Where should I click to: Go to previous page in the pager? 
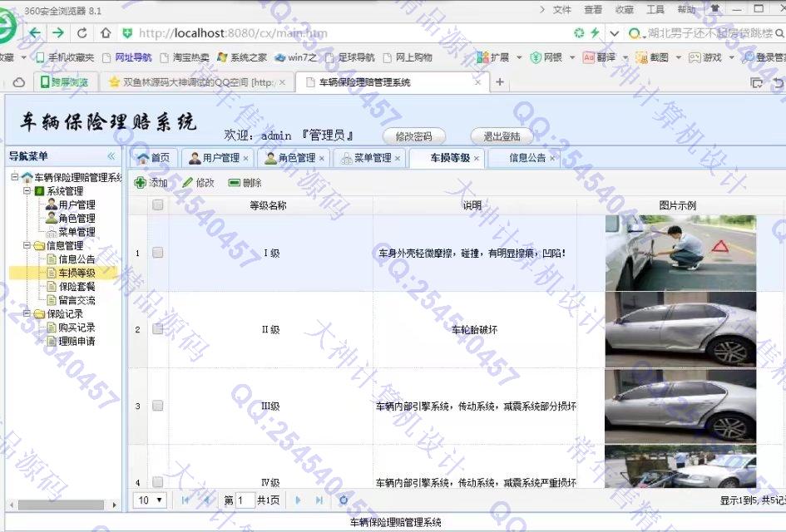(x=206, y=500)
